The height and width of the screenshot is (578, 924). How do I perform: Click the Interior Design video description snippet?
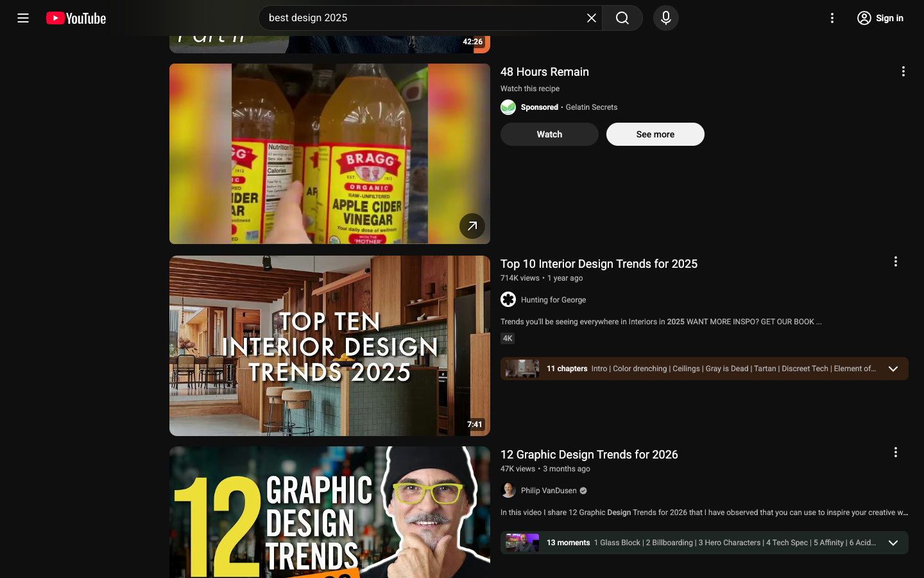tap(661, 322)
